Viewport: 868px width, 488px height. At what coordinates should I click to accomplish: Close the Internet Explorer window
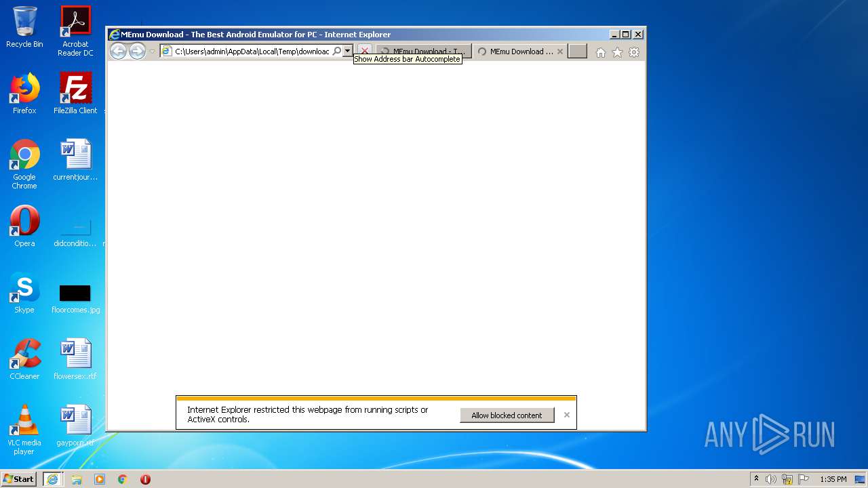(637, 35)
